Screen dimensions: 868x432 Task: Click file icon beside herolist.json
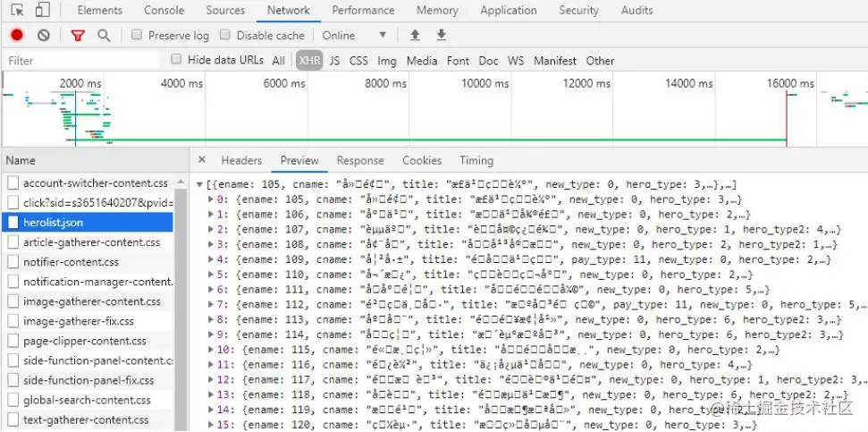pos(13,222)
